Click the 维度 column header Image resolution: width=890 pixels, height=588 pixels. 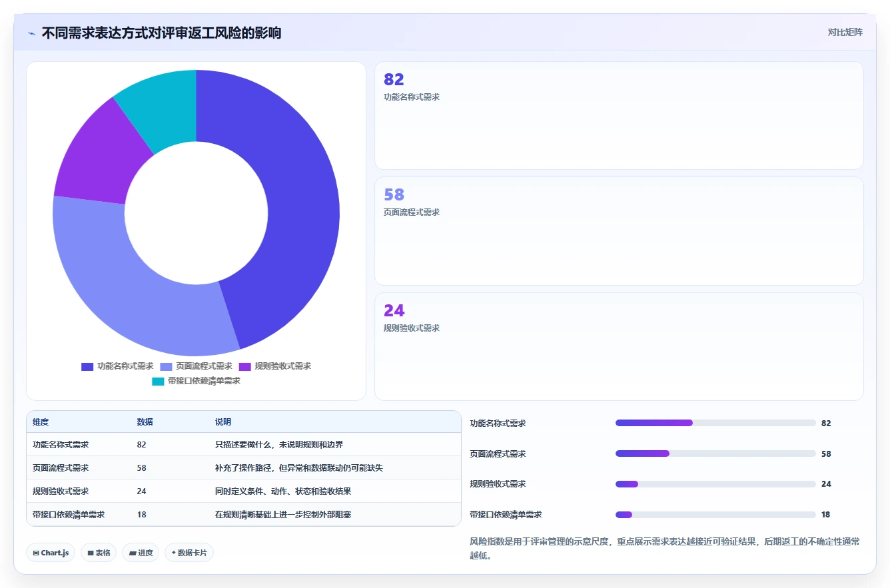coord(41,422)
